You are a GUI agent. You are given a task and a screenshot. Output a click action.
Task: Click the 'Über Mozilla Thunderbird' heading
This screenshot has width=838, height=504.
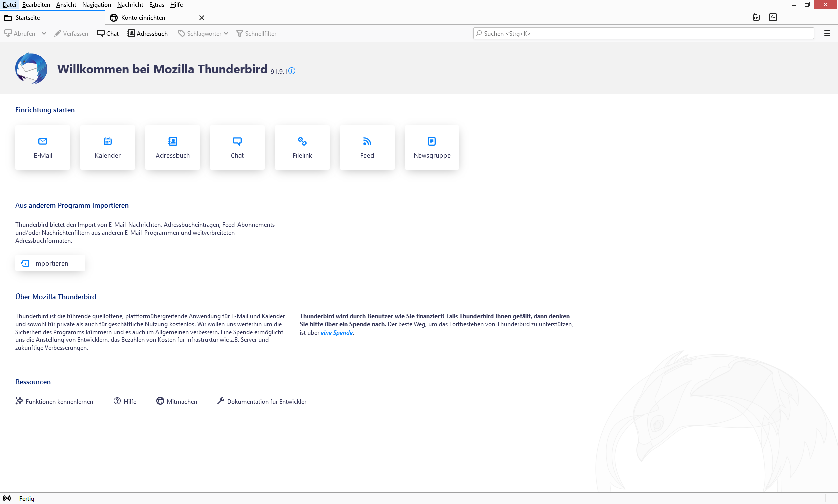tap(56, 297)
